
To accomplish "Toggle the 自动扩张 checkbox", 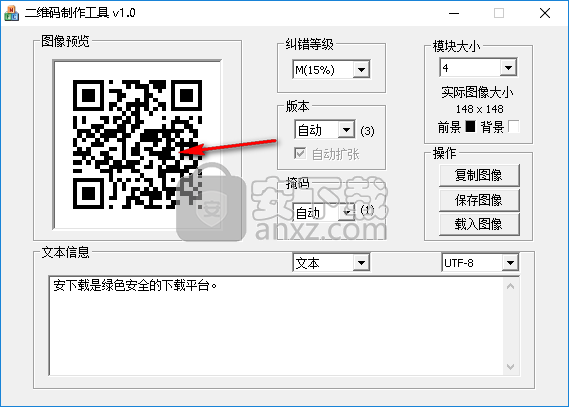I will tap(300, 153).
